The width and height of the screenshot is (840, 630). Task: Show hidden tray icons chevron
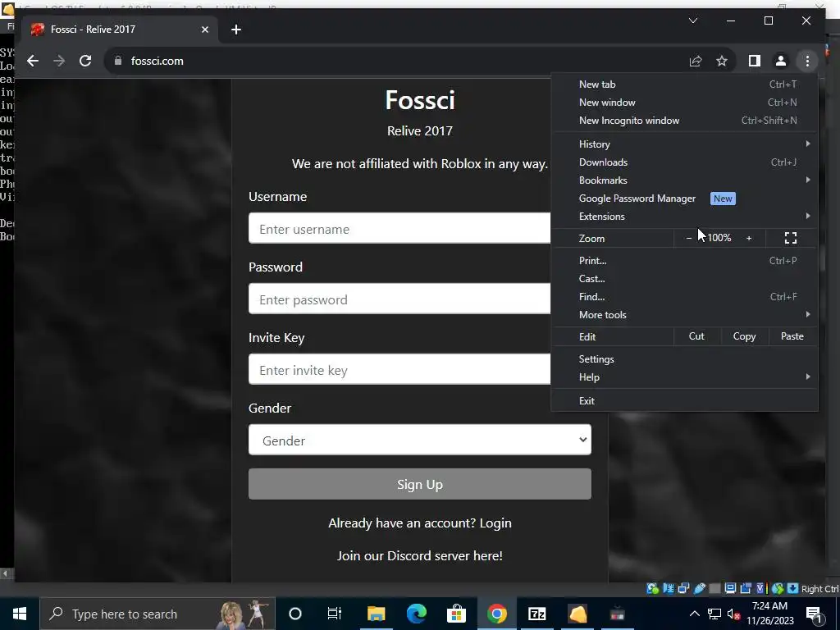coord(694,614)
